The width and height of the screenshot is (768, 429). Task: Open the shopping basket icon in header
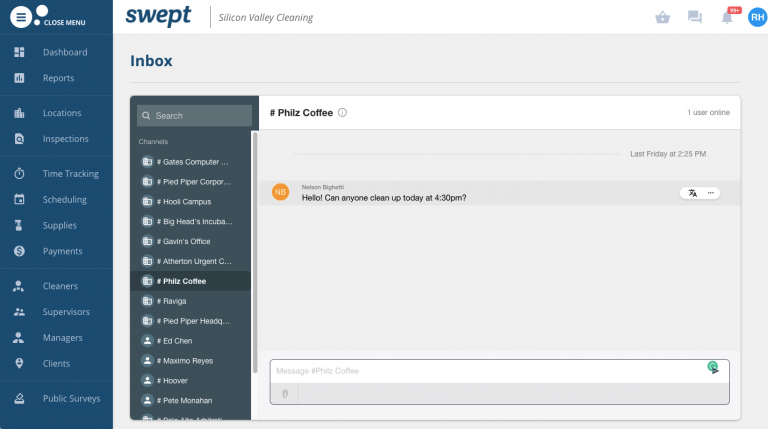pyautogui.click(x=663, y=18)
